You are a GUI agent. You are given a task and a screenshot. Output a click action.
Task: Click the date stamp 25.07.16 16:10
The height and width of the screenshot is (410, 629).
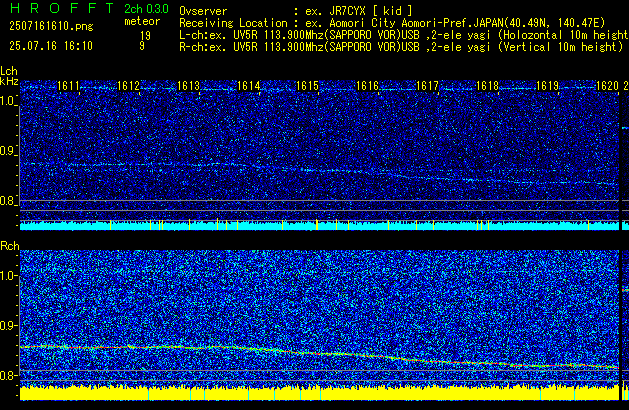[x=51, y=46]
